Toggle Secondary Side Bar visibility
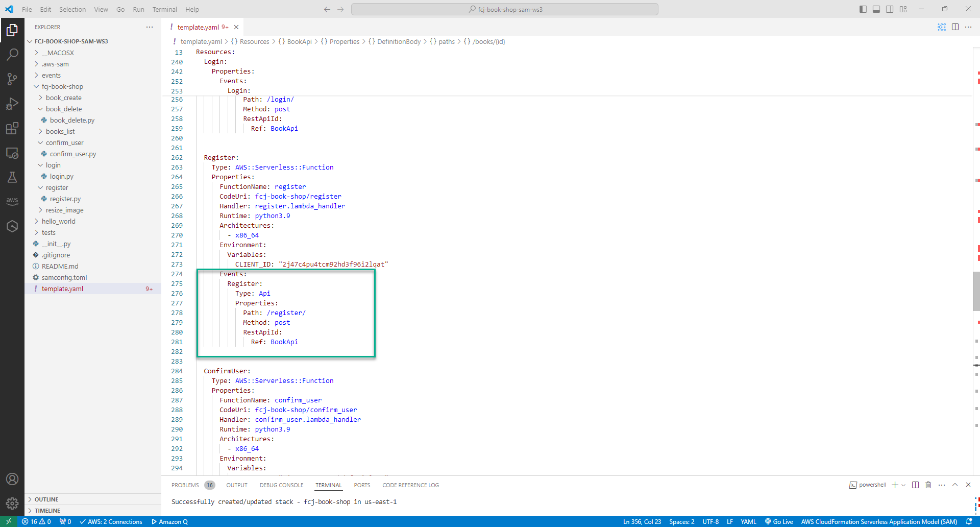The height and width of the screenshot is (527, 980). [890, 9]
